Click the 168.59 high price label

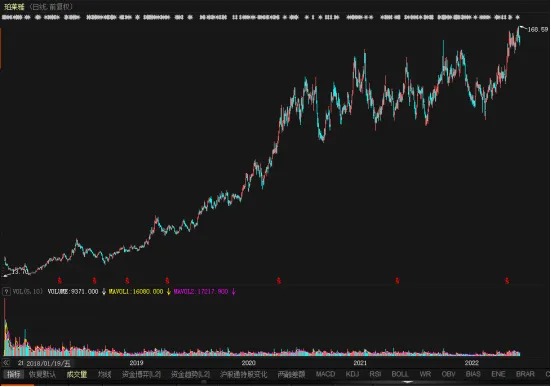[x=538, y=30]
